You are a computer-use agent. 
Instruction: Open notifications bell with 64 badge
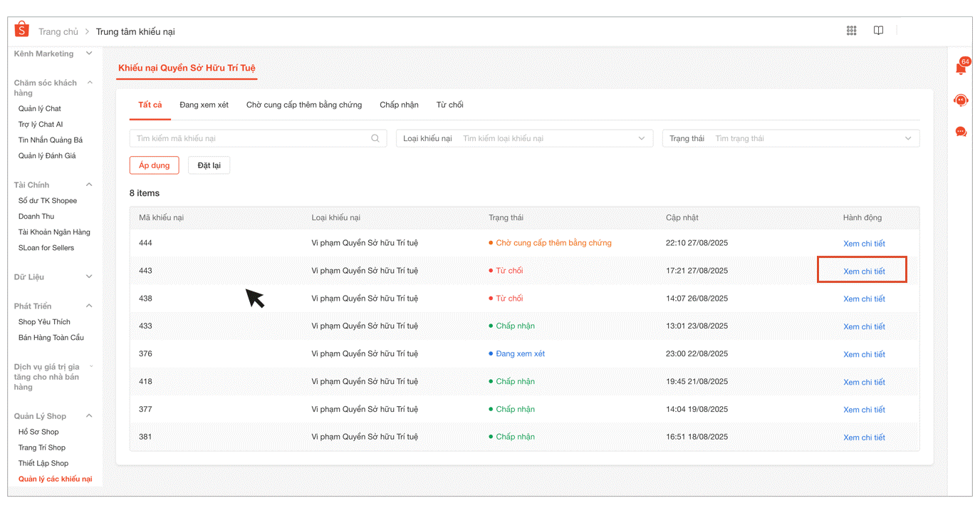click(x=961, y=68)
